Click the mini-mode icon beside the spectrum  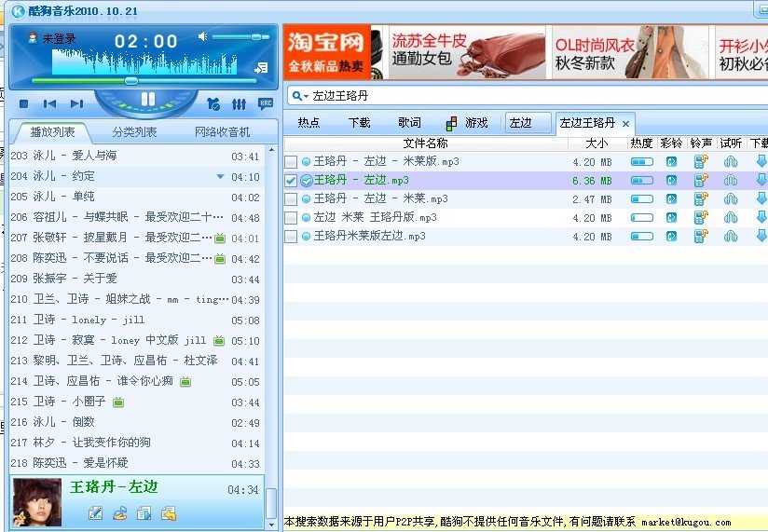[x=261, y=67]
